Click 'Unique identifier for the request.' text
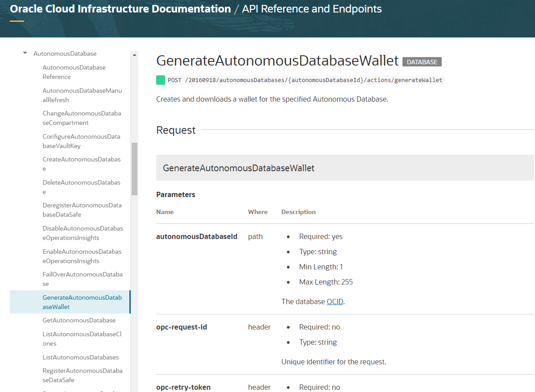 334,362
